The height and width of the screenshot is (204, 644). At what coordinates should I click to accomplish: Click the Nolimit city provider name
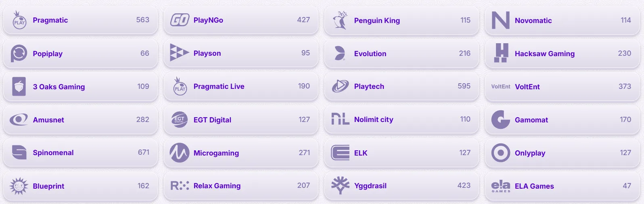coord(373,120)
